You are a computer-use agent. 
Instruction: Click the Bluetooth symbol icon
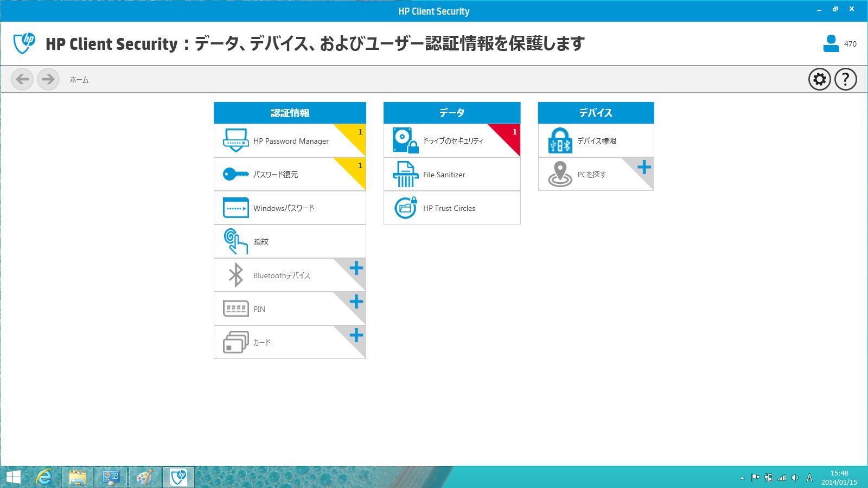pyautogui.click(x=235, y=275)
